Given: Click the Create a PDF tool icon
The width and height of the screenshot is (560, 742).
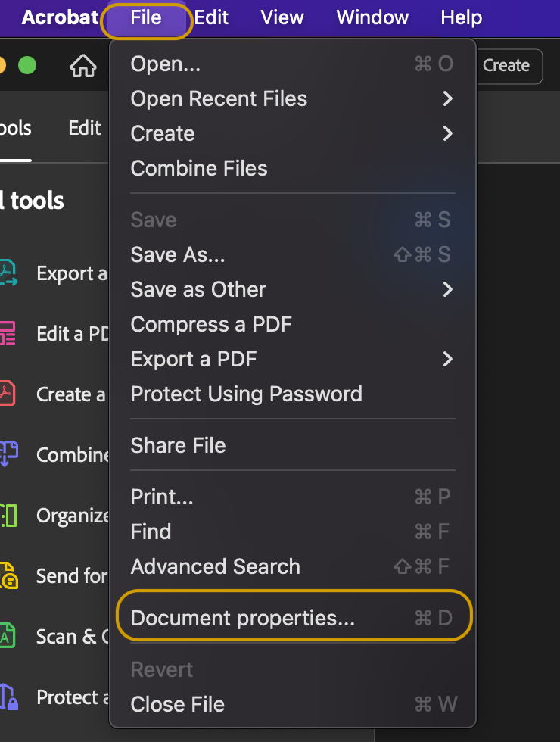Looking at the screenshot, I should click(x=8, y=394).
